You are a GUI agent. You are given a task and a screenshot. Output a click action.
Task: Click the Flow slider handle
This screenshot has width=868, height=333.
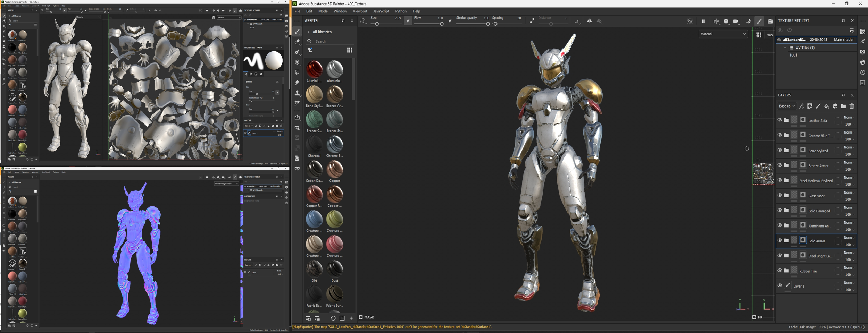441,24
